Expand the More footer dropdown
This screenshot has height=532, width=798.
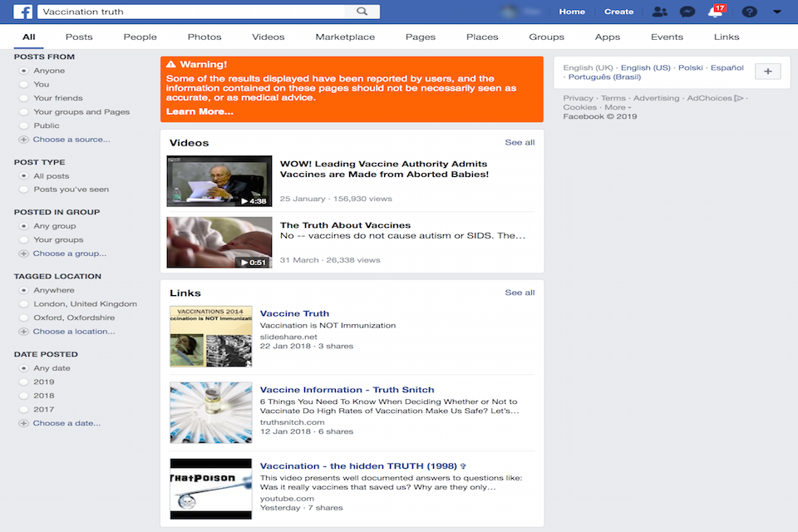pos(618,107)
